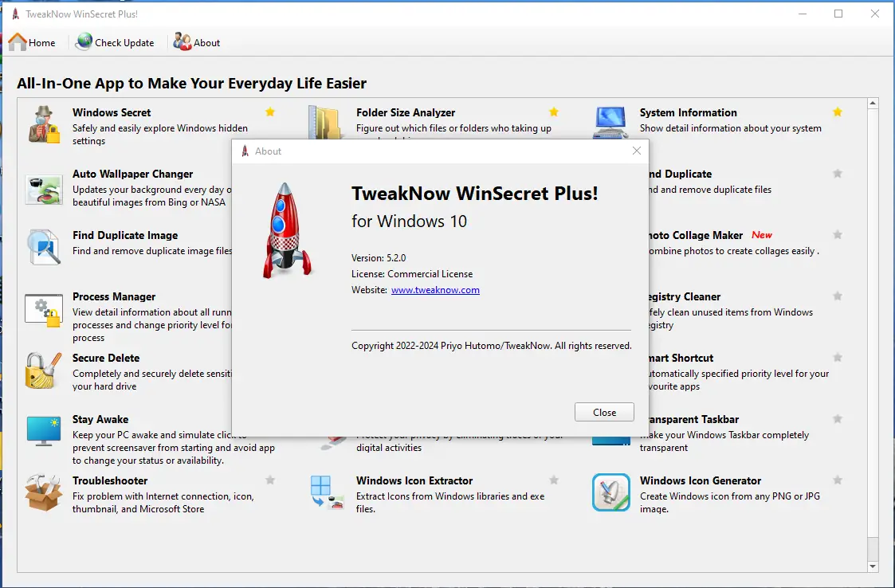Open the Windows Icon Extractor icon

[327, 492]
